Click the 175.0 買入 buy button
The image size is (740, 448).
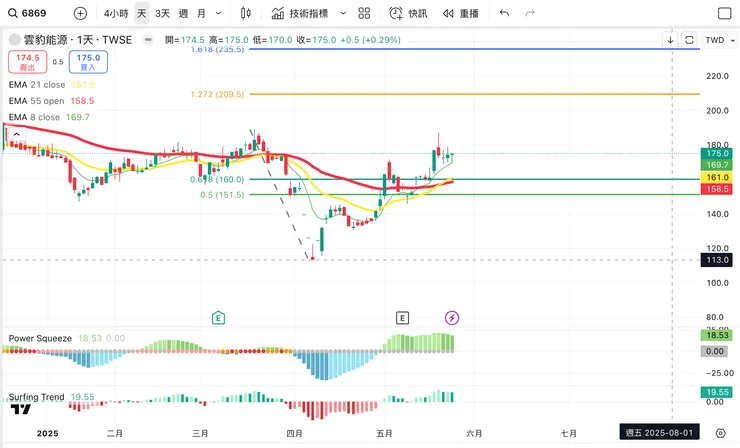click(x=88, y=62)
